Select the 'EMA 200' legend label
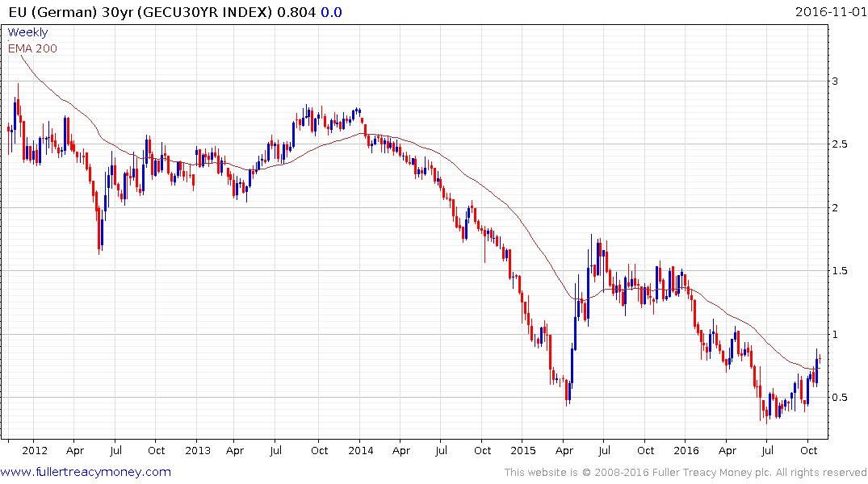This screenshot has width=868, height=484. [32, 48]
